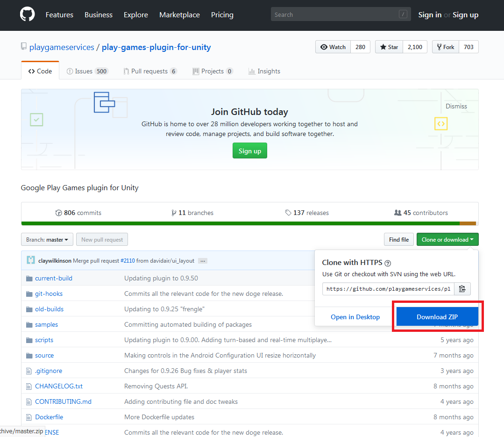
Task: Click the samples folder icon
Action: coord(29,325)
